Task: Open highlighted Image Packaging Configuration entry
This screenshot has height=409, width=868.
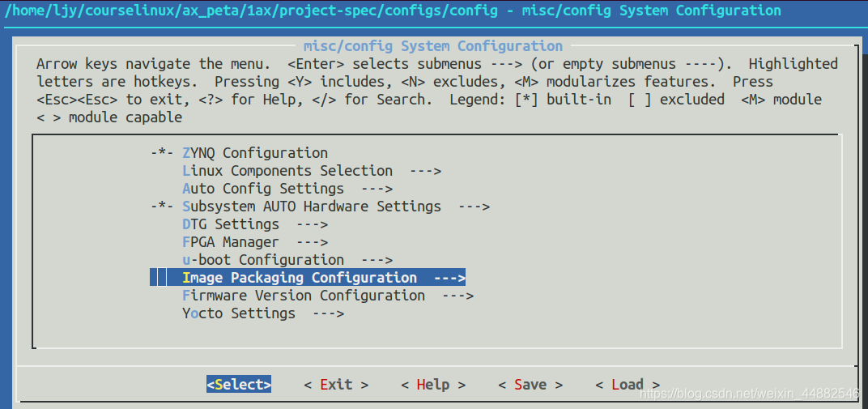Action: 308,277
